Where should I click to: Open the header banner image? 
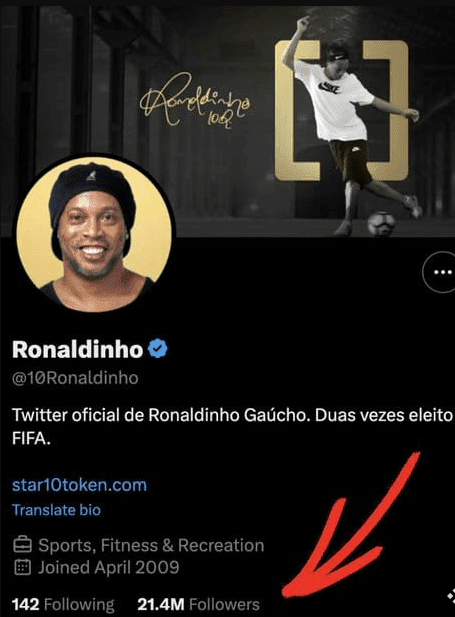coord(228,121)
